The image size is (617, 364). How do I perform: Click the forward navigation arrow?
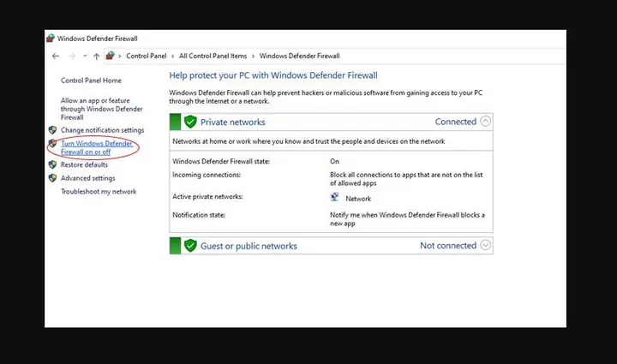72,57
